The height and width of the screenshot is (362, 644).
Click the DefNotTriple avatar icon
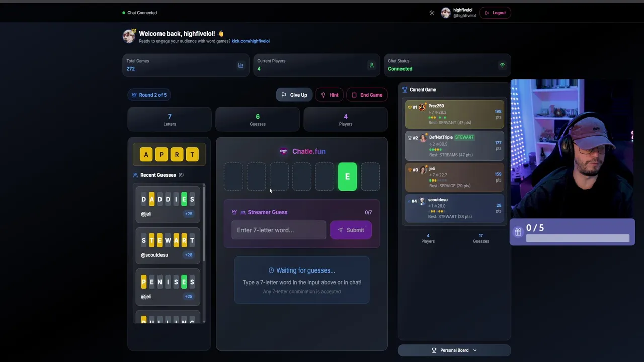point(423,138)
